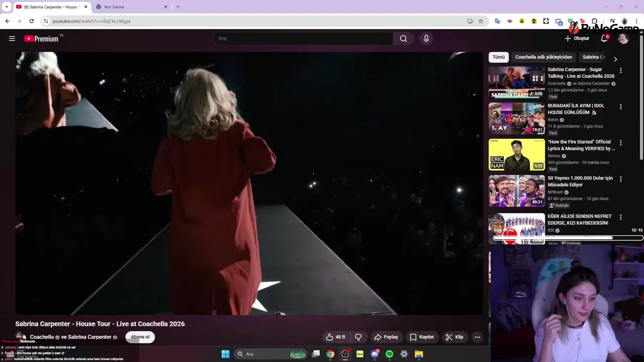The height and width of the screenshot is (362, 644).
Task: Open options for Sugar Talking video
Action: 620,70
